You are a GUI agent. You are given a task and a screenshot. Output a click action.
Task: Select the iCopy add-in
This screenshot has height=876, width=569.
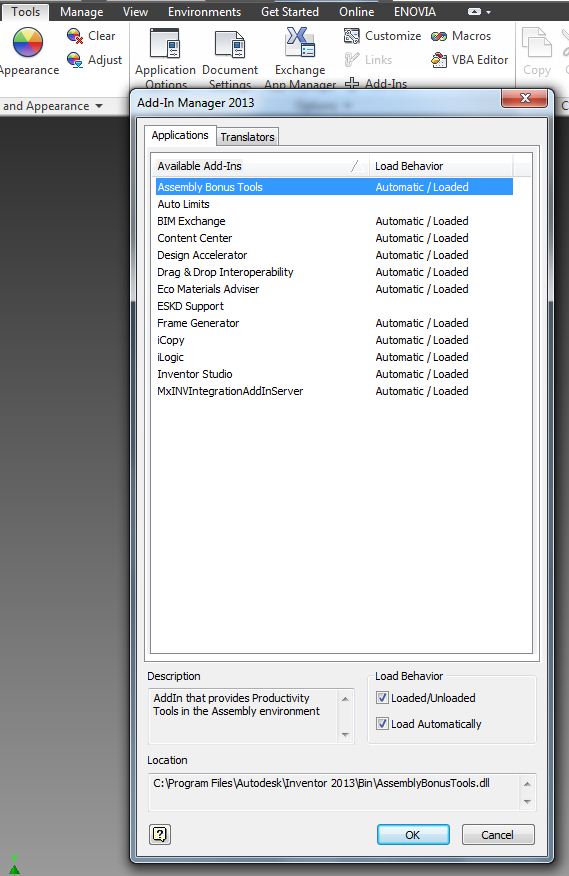tap(334, 340)
